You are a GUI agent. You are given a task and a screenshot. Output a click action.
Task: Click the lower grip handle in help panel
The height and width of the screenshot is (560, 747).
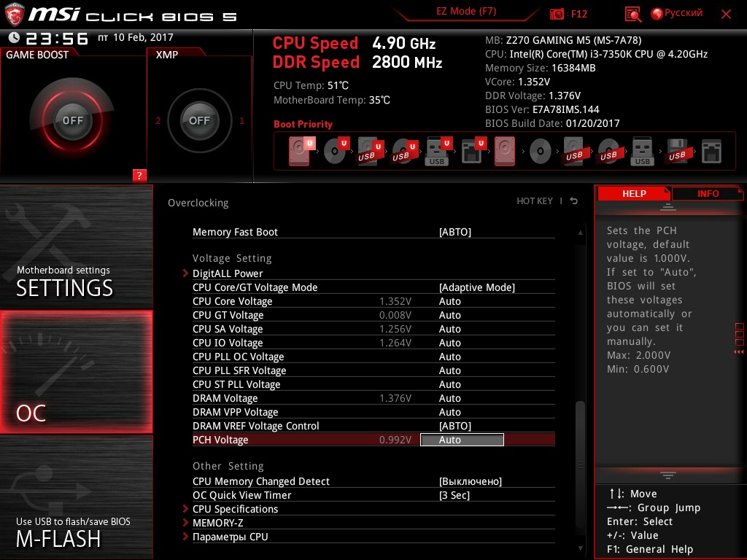point(668,475)
